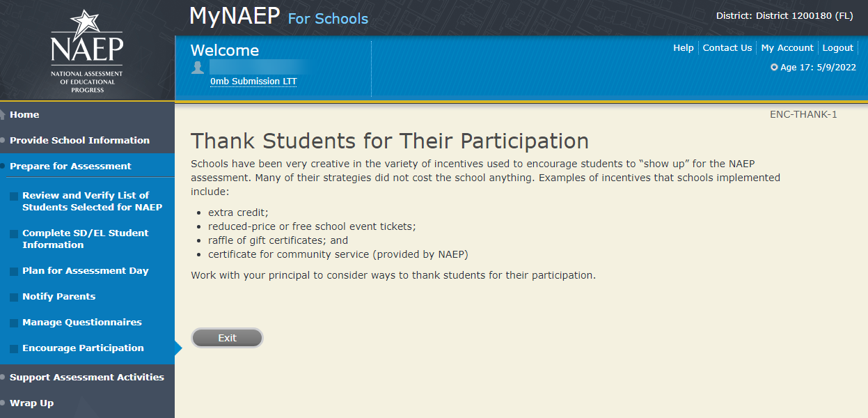Click the NAEP star logo

[x=87, y=50]
